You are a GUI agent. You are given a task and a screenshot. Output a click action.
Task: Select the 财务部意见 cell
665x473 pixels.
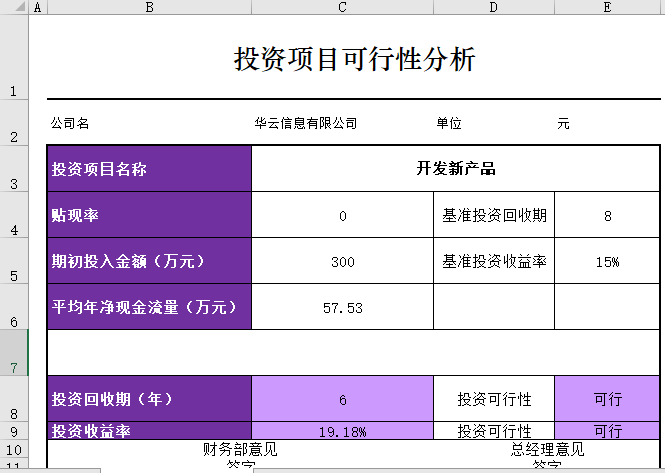(x=240, y=449)
